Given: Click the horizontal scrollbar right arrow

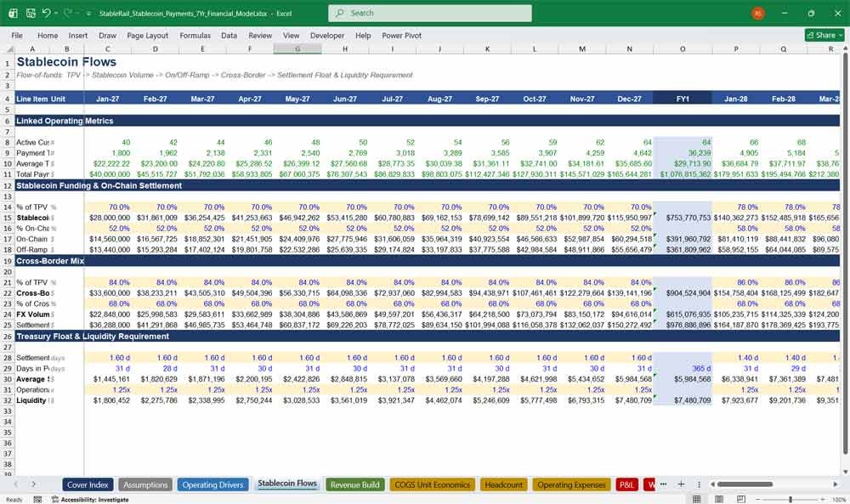Looking at the screenshot, I should [836, 484].
